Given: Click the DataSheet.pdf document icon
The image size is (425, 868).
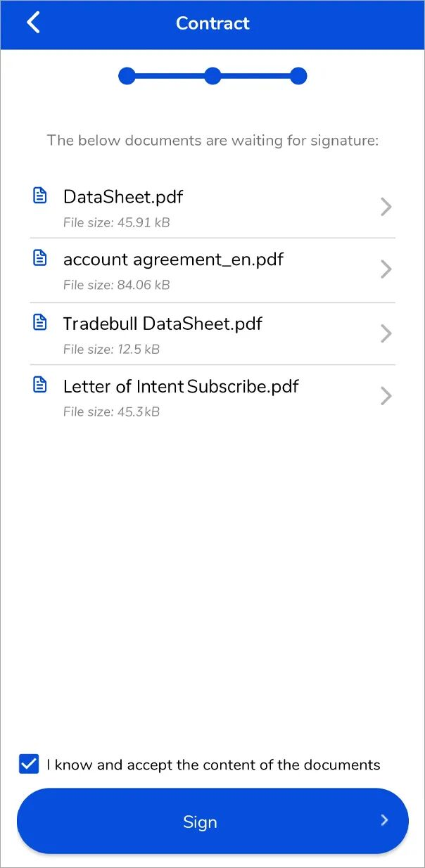Looking at the screenshot, I should pyautogui.click(x=41, y=196).
